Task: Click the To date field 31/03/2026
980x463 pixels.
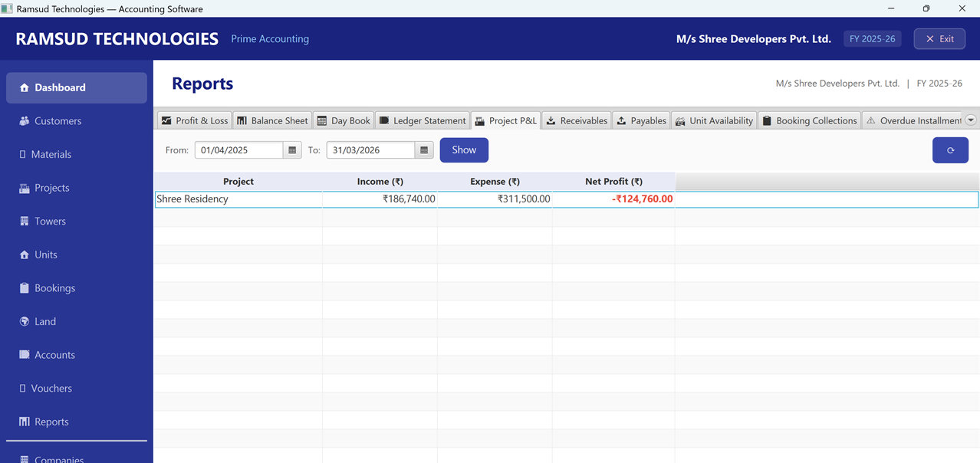Action: (371, 150)
